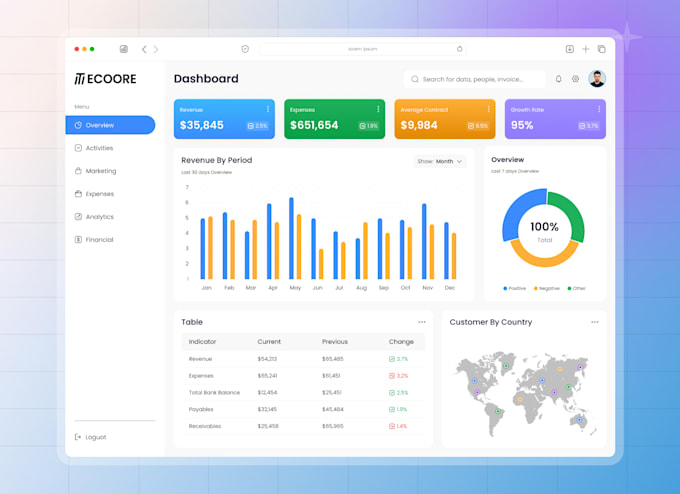The image size is (680, 494).
Task: Open Activities from the sidebar
Action: tap(94, 148)
